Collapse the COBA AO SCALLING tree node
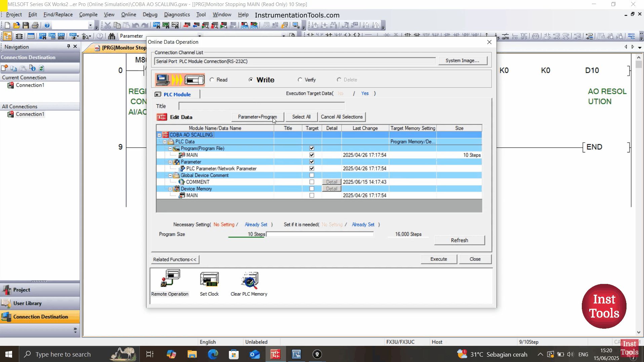 (x=159, y=135)
